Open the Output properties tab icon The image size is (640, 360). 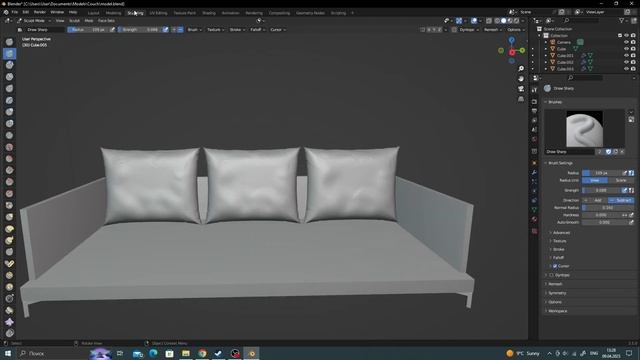pyautogui.click(x=534, y=111)
